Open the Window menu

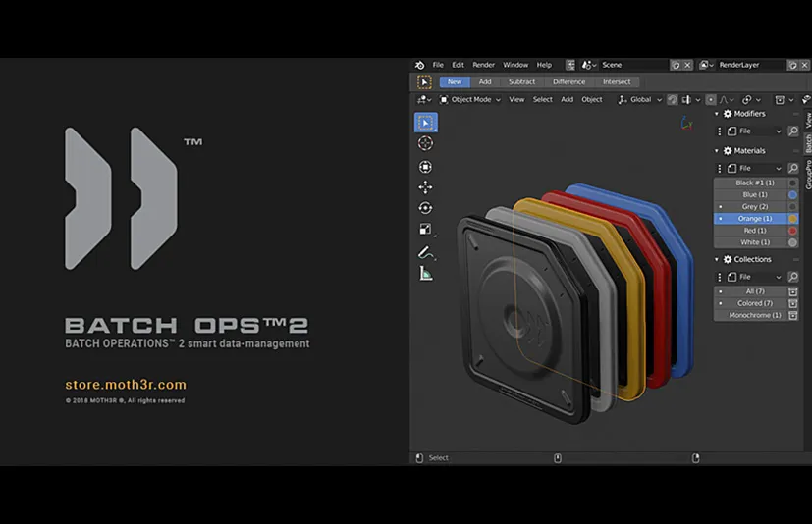[515, 65]
